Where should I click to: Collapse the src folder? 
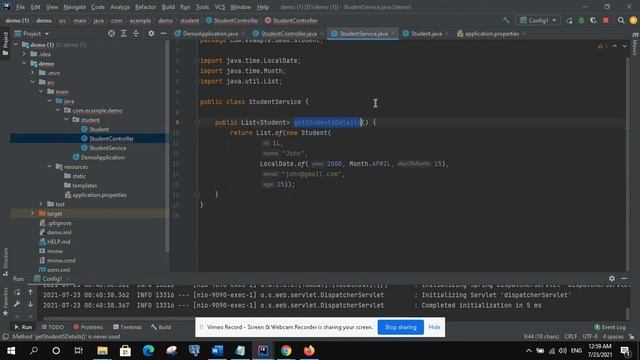(32, 82)
